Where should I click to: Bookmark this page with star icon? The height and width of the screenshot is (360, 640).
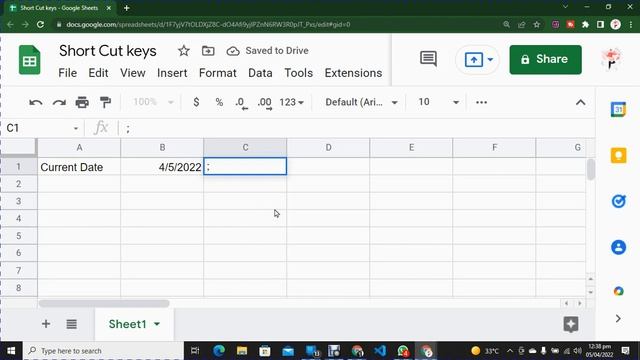click(x=537, y=24)
